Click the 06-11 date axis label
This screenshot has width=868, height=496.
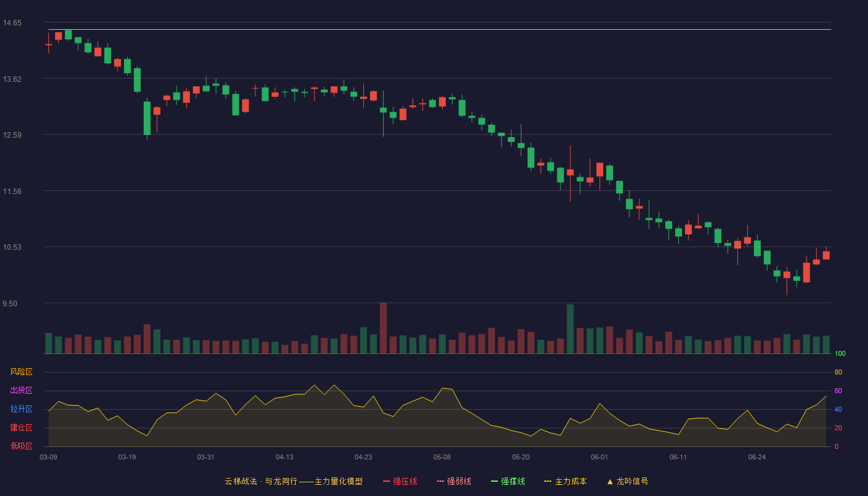(x=678, y=457)
